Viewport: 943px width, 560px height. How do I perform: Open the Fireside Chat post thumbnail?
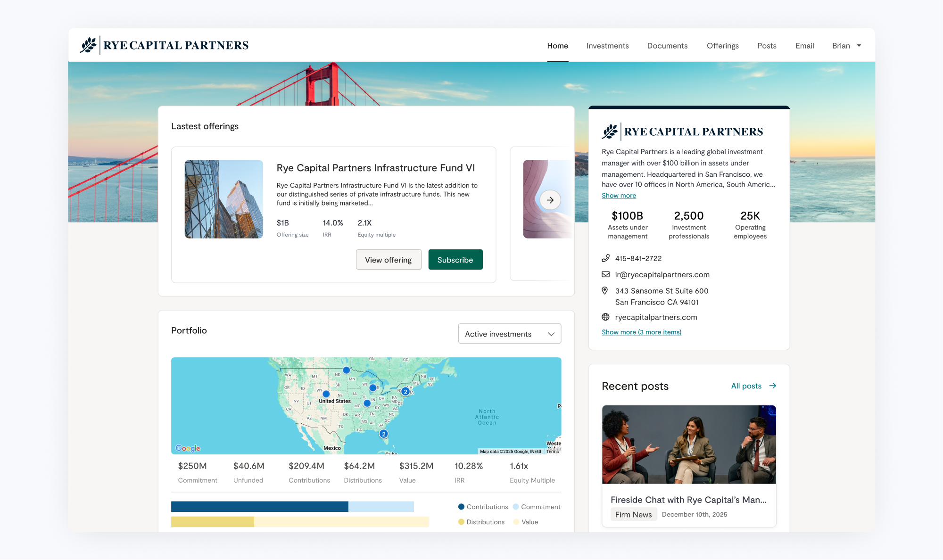(x=688, y=445)
